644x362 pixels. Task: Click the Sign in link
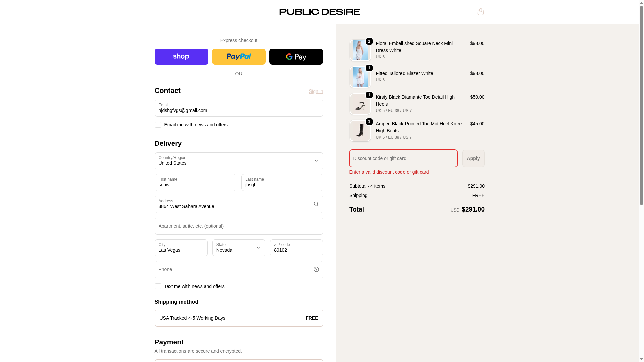(x=316, y=91)
